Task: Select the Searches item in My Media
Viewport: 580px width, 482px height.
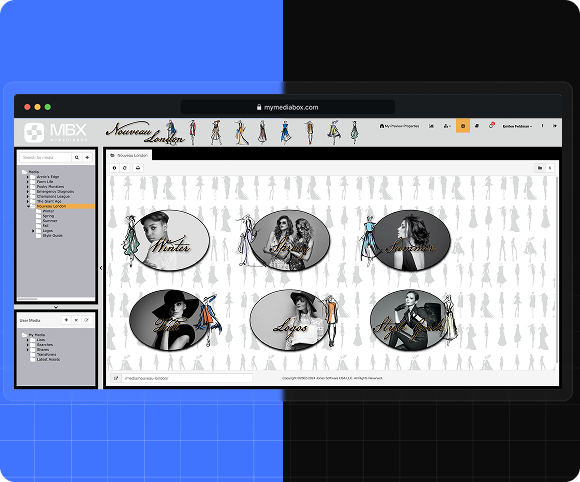Action: click(x=45, y=344)
